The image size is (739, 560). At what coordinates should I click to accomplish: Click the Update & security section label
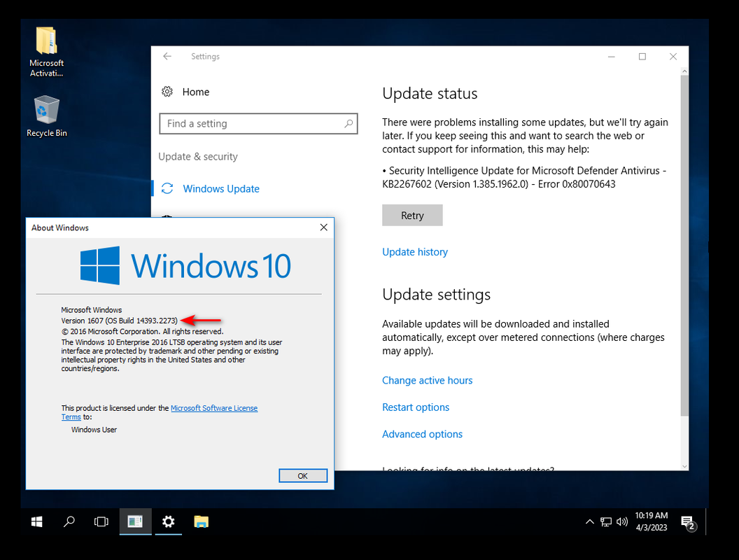point(198,157)
